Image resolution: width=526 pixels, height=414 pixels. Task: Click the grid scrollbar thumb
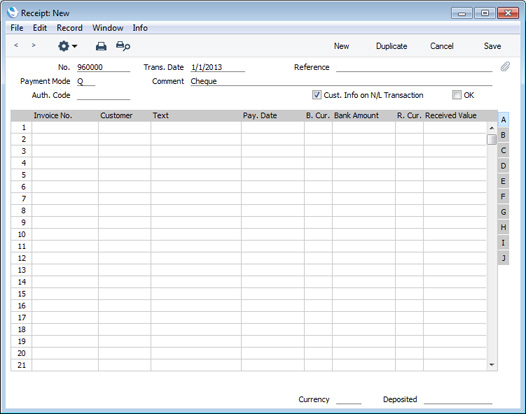(x=491, y=139)
